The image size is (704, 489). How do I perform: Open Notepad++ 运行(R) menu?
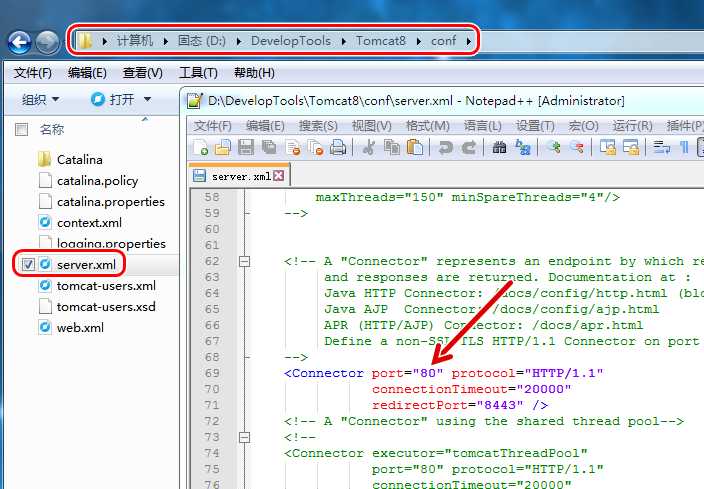[633, 126]
